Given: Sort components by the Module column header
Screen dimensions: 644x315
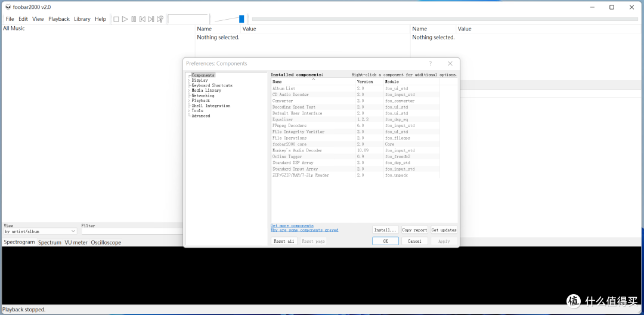Looking at the screenshot, I should click(411, 82).
